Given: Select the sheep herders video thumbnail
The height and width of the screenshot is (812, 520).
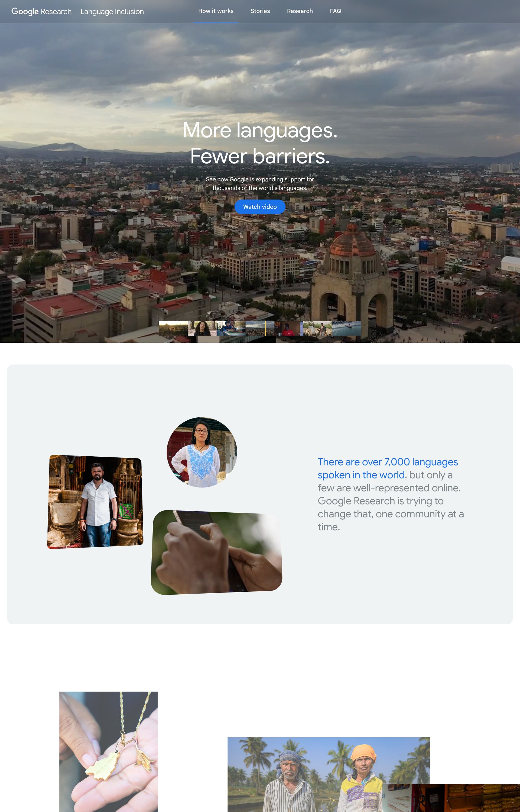Looking at the screenshot, I should click(318, 328).
